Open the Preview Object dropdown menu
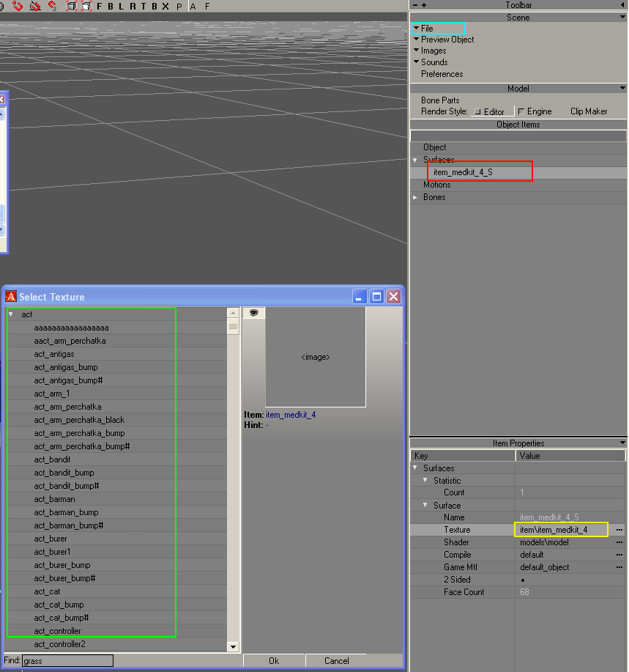Viewport: 629px width, 672px height. pos(447,40)
